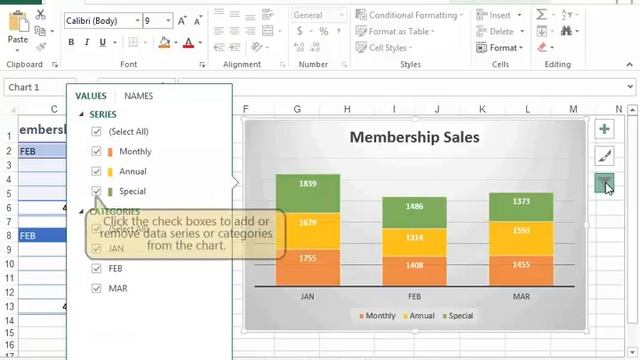This screenshot has width=640, height=360.
Task: Expand the formula bar arrow
Action: 630,87
